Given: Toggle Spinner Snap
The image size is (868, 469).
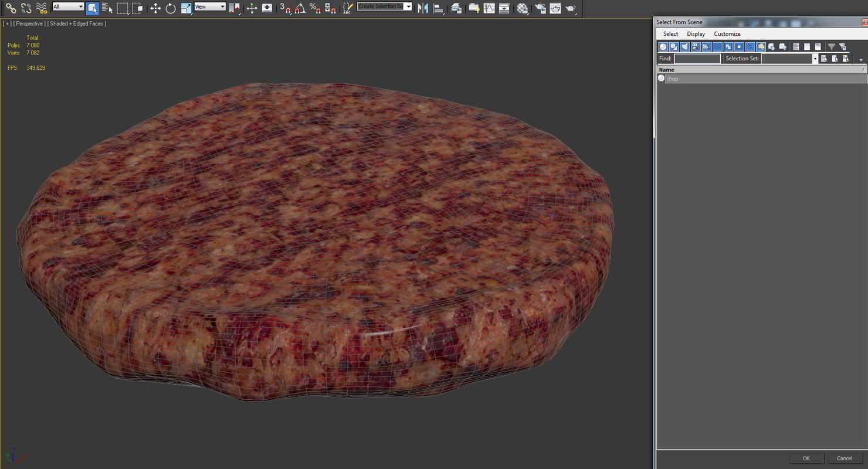Looking at the screenshot, I should coord(331,8).
